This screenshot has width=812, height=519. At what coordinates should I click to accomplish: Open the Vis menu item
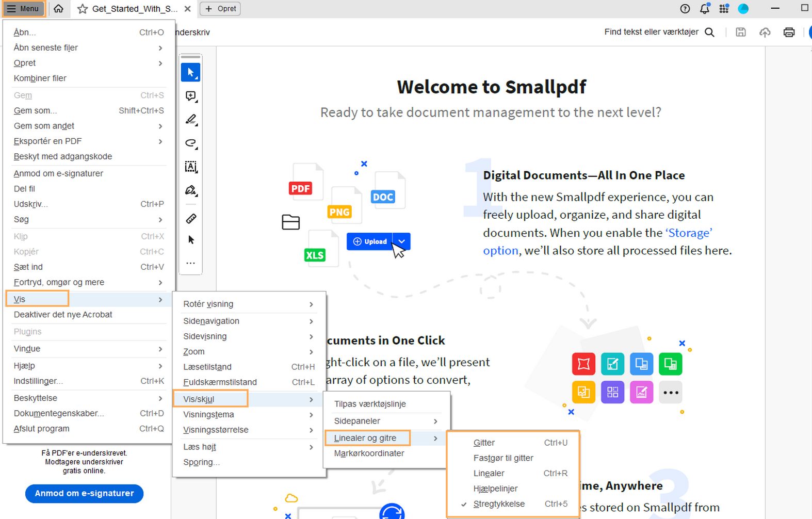coord(88,299)
